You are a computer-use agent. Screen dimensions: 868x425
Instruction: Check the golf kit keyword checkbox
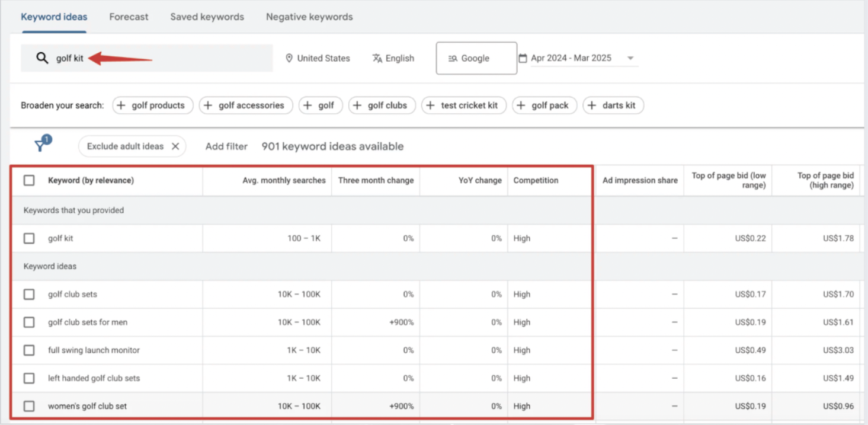pyautogui.click(x=29, y=238)
